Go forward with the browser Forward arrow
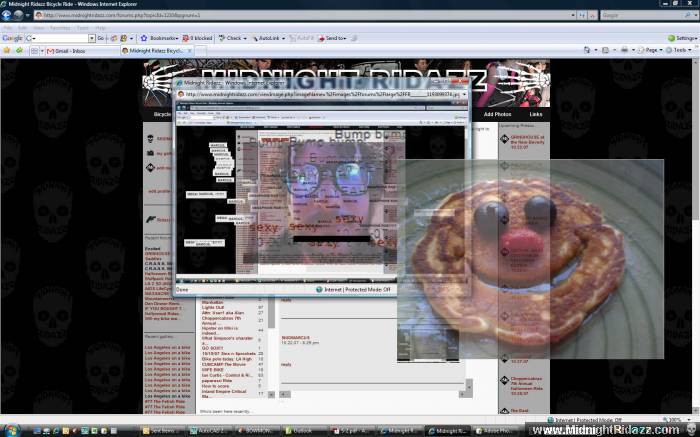Viewport: 700px width, 437px height. click(x=18, y=15)
